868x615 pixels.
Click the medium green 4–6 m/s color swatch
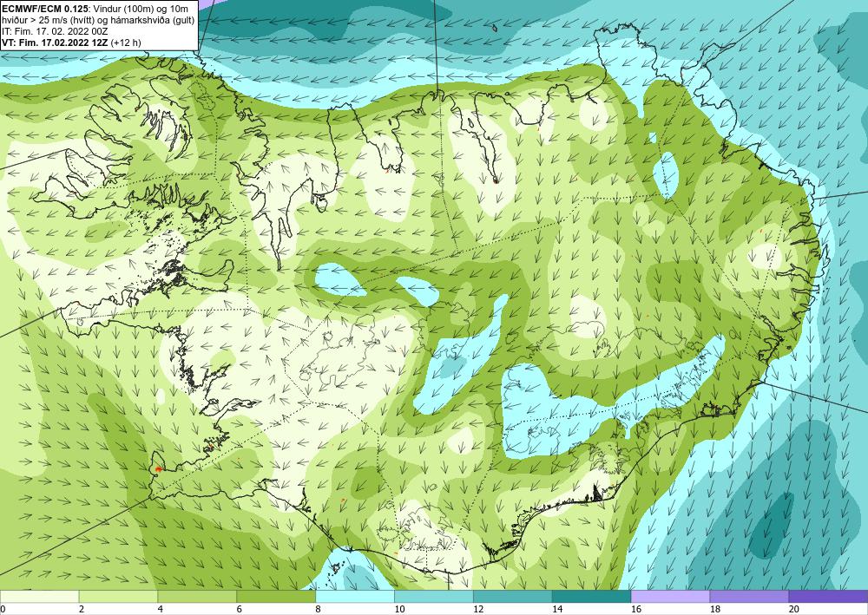tap(197, 596)
